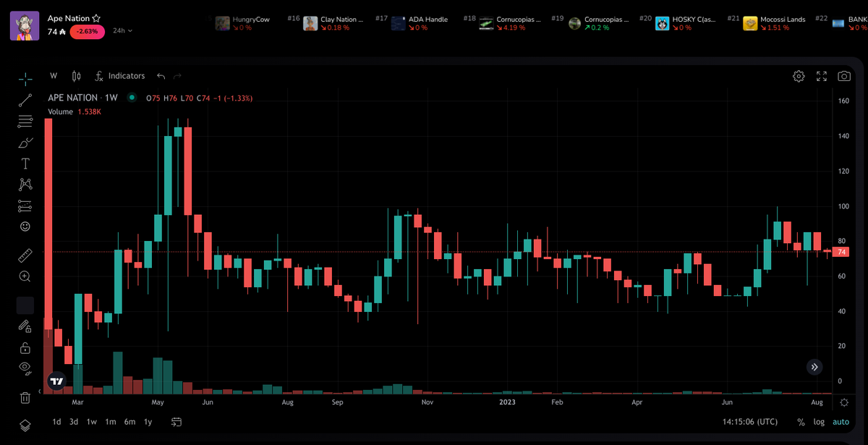This screenshot has width=868, height=445.
Task: Click the black color box in left toolbar
Action: click(25, 305)
